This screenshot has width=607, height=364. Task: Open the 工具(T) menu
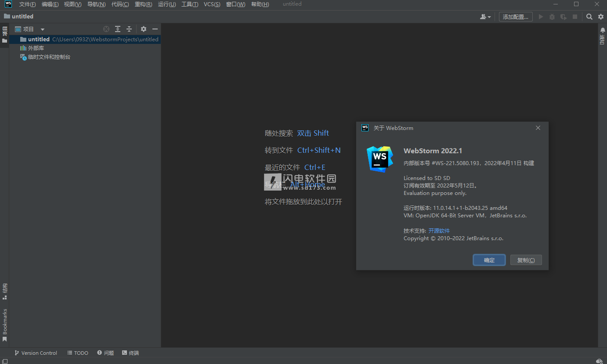190,4
